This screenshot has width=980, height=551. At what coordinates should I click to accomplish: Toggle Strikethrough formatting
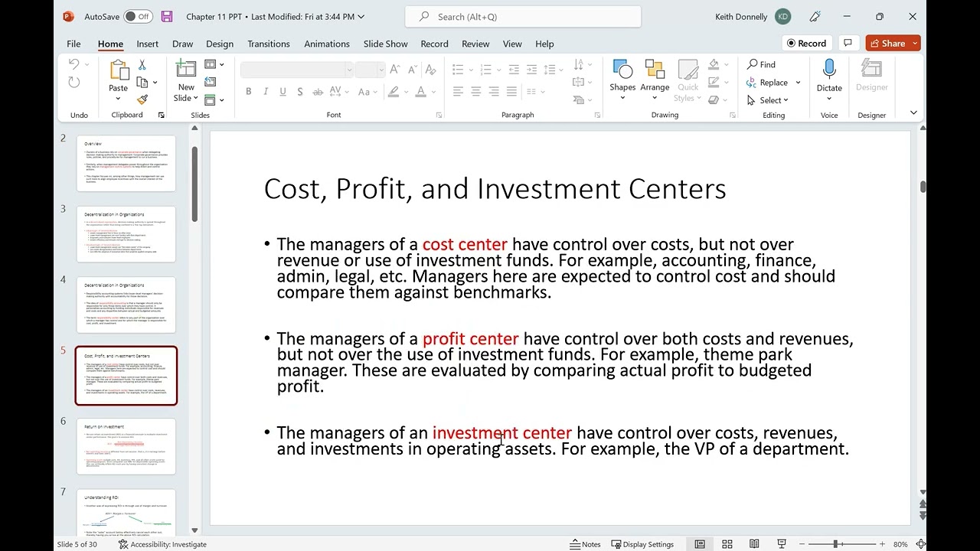coord(317,92)
